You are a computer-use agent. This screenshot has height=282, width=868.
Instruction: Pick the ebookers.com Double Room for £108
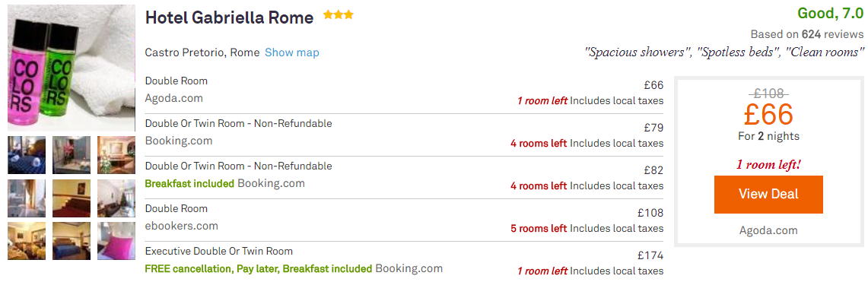404,220
